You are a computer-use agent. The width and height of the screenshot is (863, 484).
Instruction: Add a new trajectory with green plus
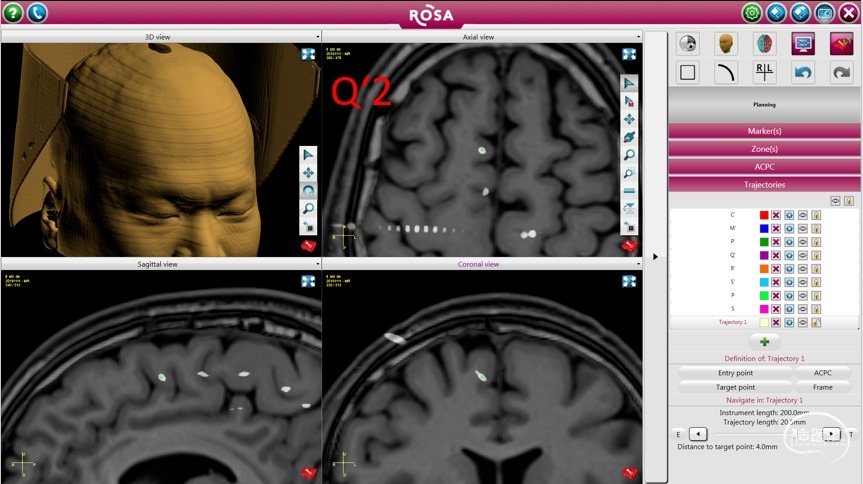(x=764, y=342)
